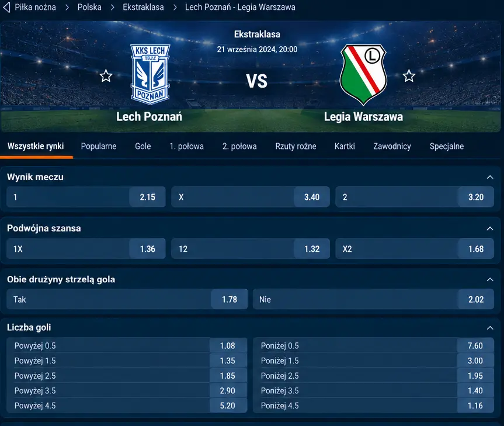
Task: Select double chance X2 at 1.68
Action: tap(415, 248)
